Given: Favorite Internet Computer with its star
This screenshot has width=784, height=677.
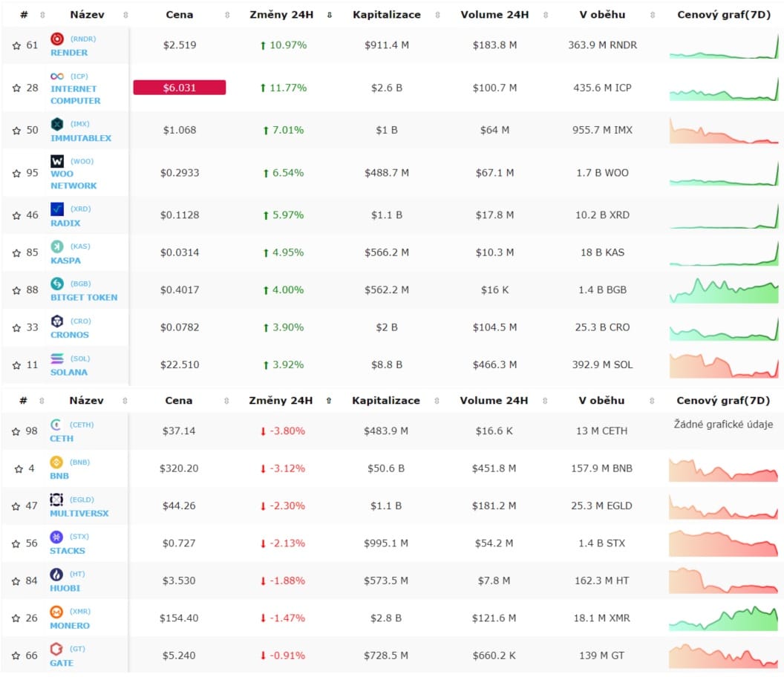Looking at the screenshot, I should (x=16, y=88).
